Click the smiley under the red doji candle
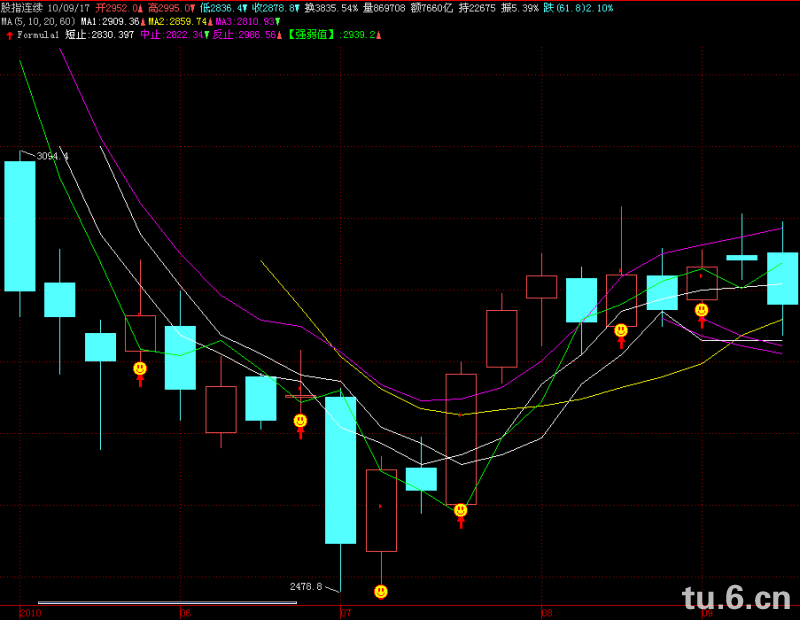 300,421
